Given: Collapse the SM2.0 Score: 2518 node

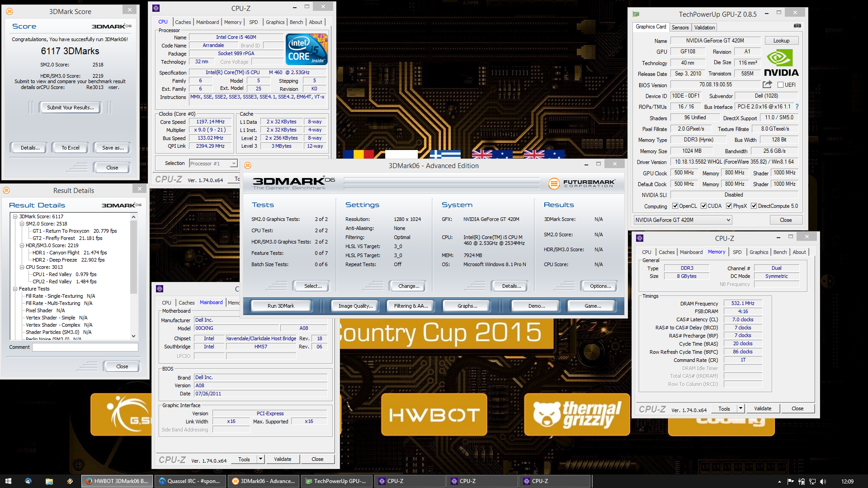Looking at the screenshot, I should pos(22,224).
